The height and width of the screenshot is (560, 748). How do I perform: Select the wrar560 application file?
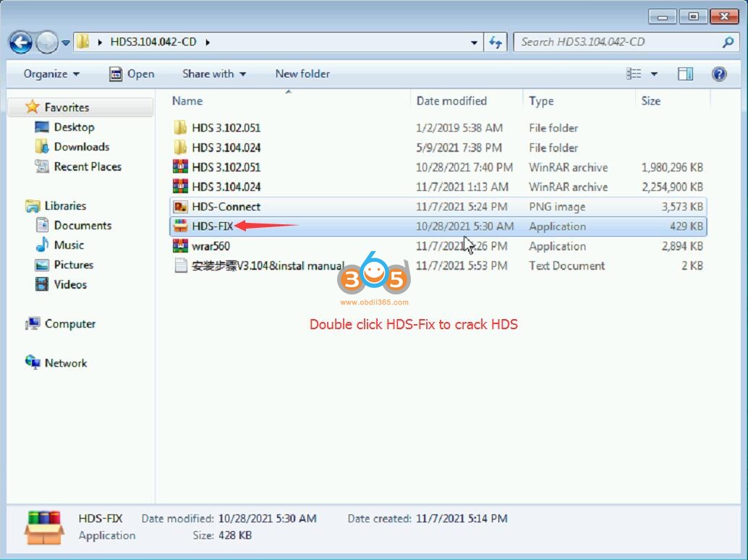tap(438, 246)
